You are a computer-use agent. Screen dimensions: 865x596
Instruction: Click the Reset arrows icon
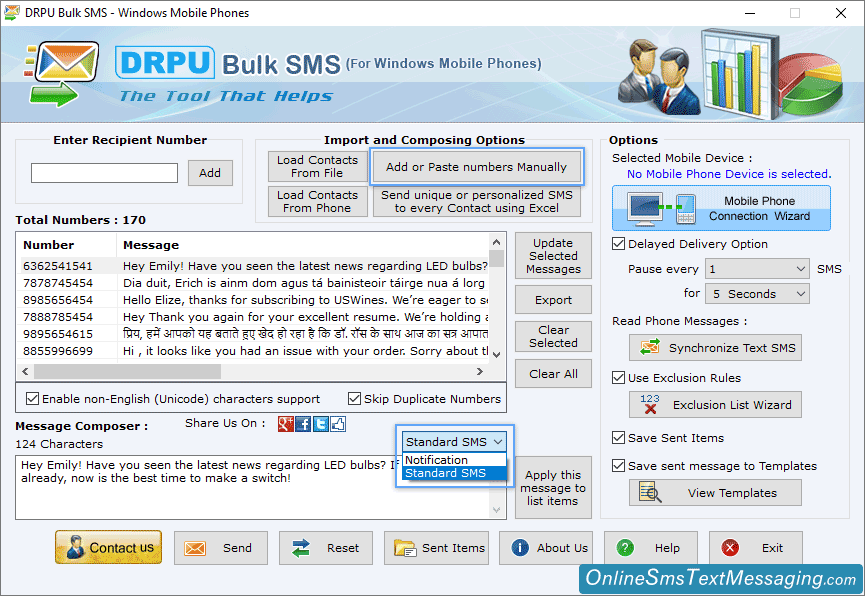pyautogui.click(x=301, y=548)
